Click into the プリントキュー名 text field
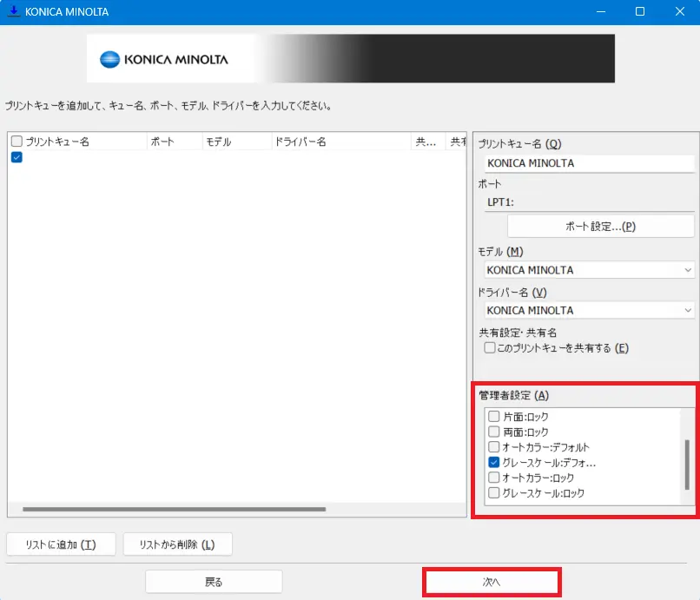The width and height of the screenshot is (700, 600). point(587,162)
